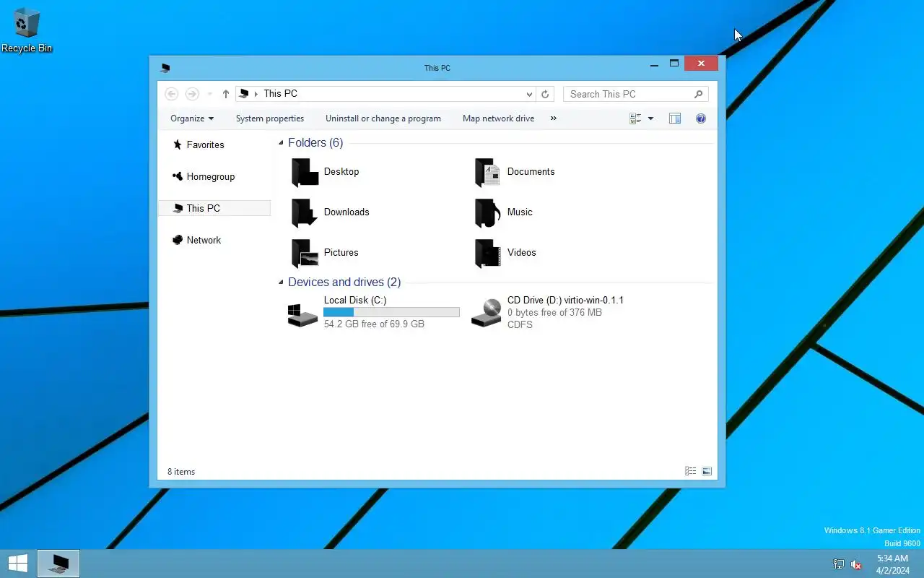Go up one level with Up arrow
Image resolution: width=924 pixels, height=578 pixels.
(226, 94)
